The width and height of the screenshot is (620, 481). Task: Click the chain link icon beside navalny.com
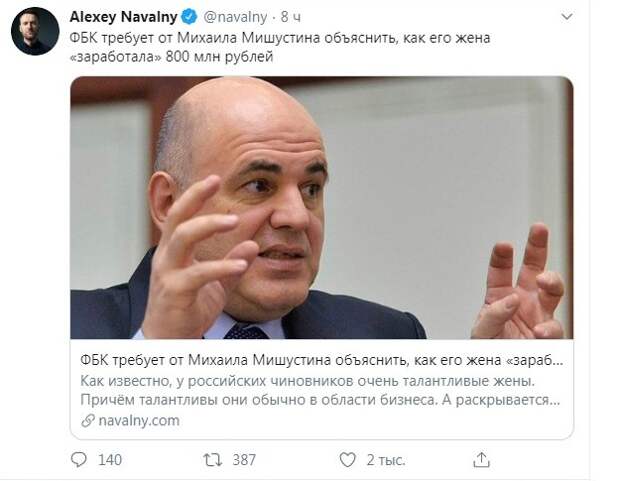[88, 420]
